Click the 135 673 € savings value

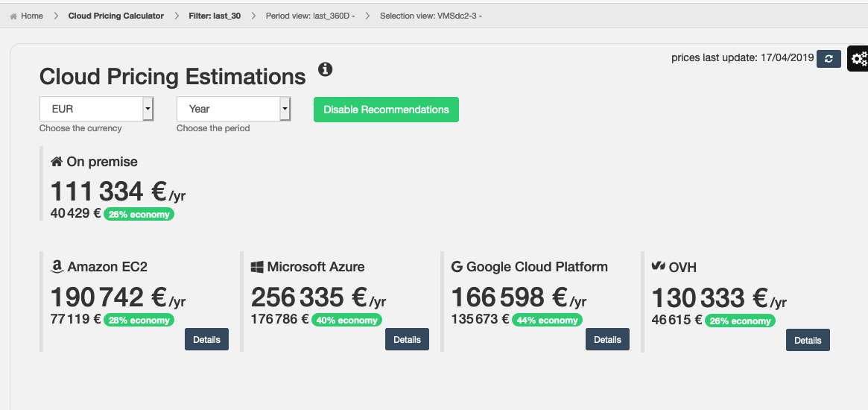pos(481,319)
